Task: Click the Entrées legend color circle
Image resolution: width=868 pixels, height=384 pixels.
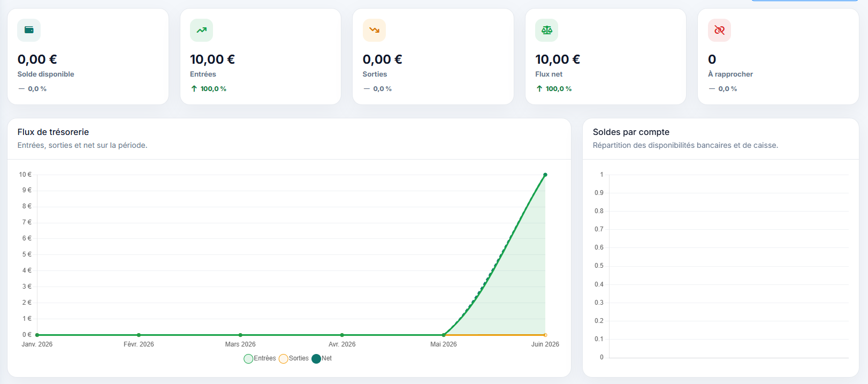Action: pyautogui.click(x=248, y=359)
